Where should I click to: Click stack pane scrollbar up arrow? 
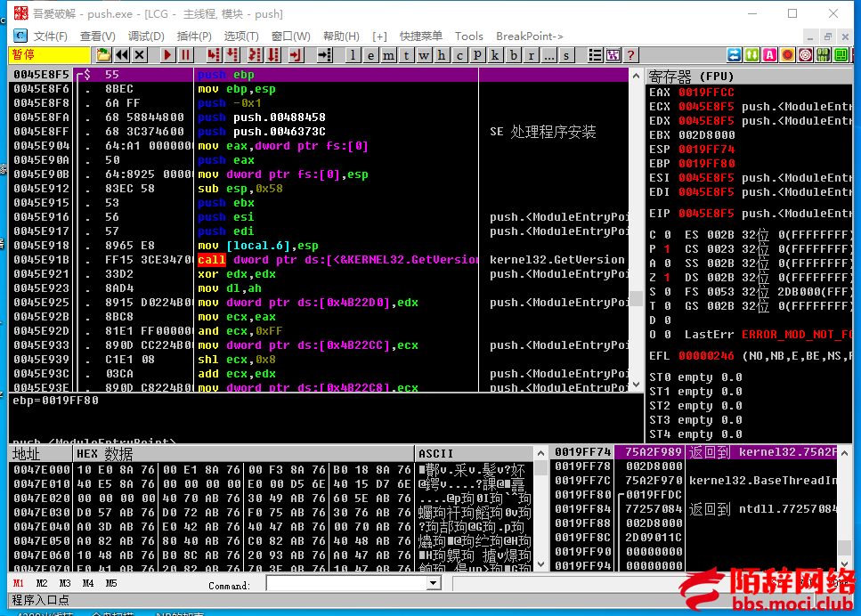coord(844,453)
